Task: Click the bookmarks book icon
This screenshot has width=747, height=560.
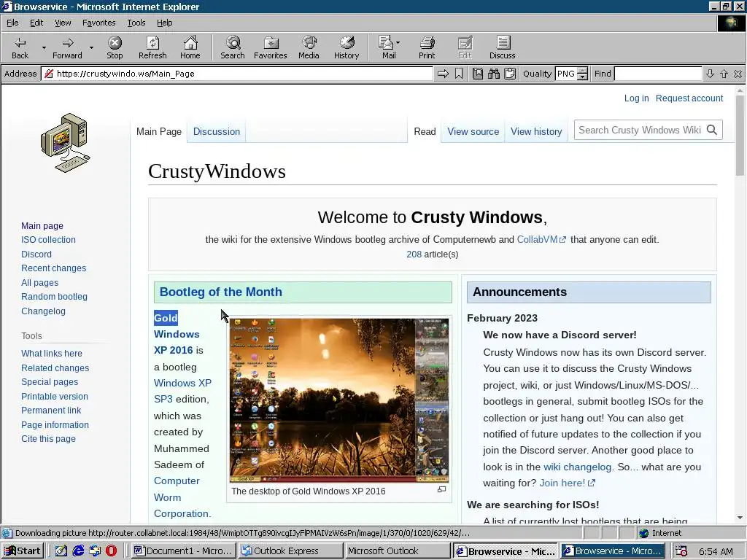Action: tap(478, 74)
